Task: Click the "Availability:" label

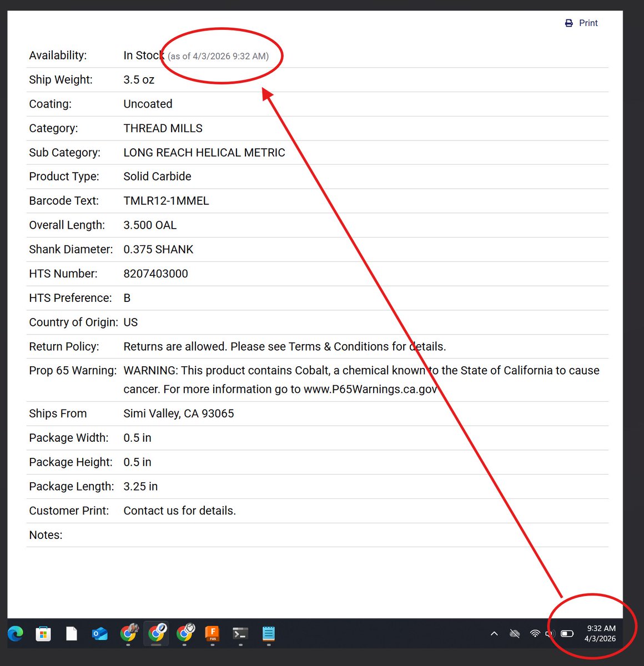Action: click(58, 56)
